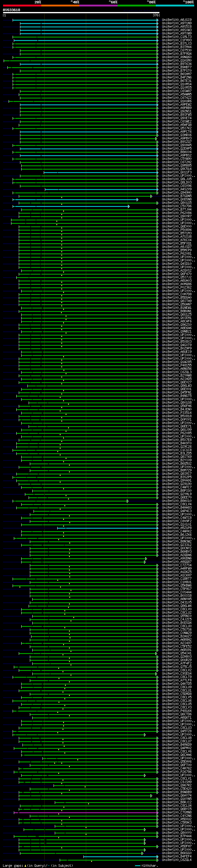The width and height of the screenshot is (197, 868).
Task: Click hit label UniRef100_C6ZQL4
Action: tap(177, 860)
